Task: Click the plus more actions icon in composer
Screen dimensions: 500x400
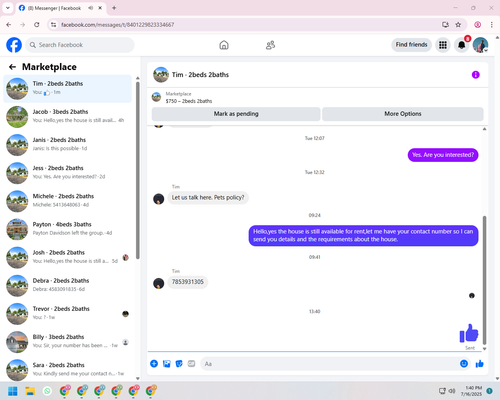Action: [x=154, y=364]
